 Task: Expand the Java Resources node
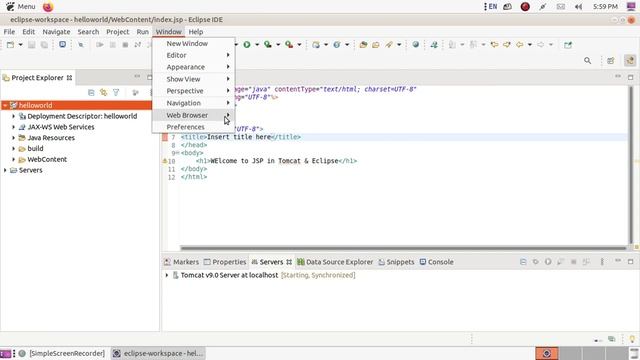pyautogui.click(x=13, y=138)
